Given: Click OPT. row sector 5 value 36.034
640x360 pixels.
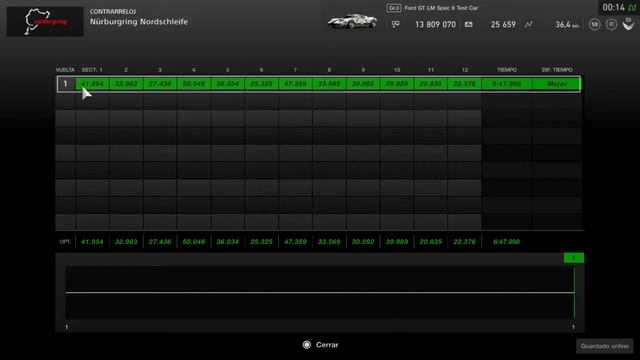Looking at the screenshot, I should (x=228, y=242).
